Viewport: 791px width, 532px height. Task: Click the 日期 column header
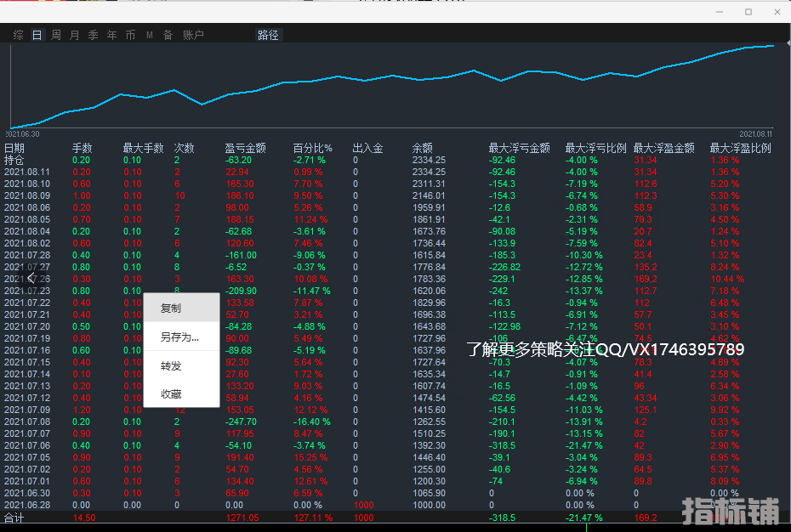(x=14, y=149)
